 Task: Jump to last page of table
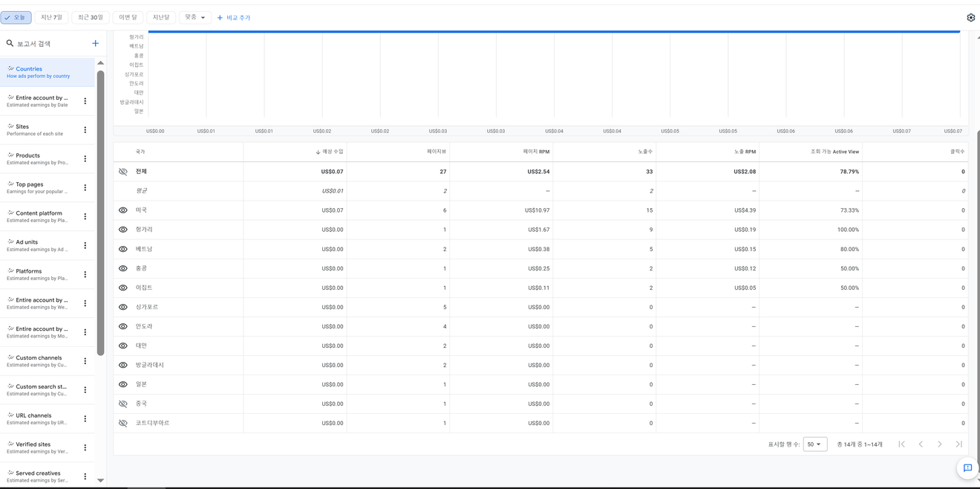(958, 444)
